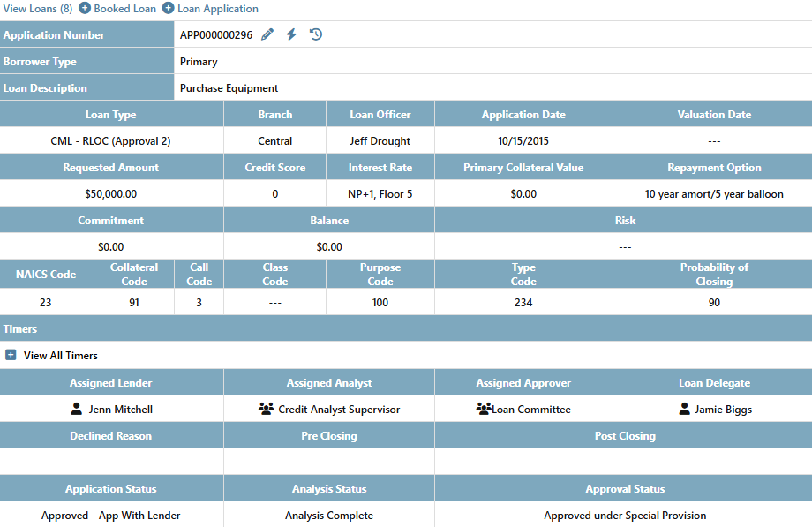Select the Analysis Complete status value
Screen dimensions: 812x527
[328, 515]
